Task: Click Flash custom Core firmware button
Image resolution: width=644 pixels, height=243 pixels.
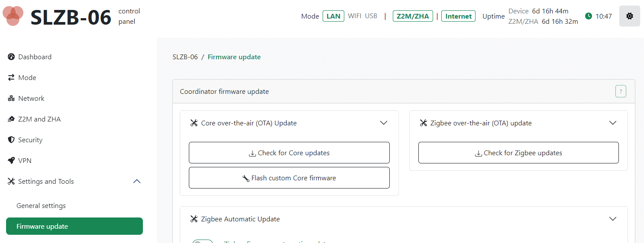Action: coord(289,178)
